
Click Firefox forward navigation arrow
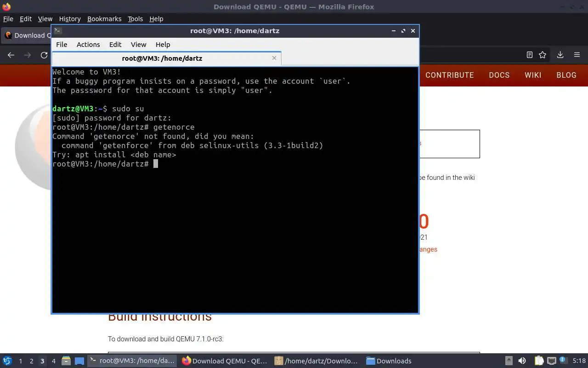coord(28,55)
